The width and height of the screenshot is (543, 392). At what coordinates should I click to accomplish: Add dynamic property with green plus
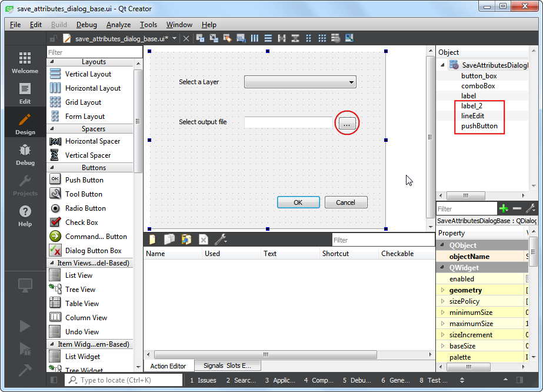(504, 208)
